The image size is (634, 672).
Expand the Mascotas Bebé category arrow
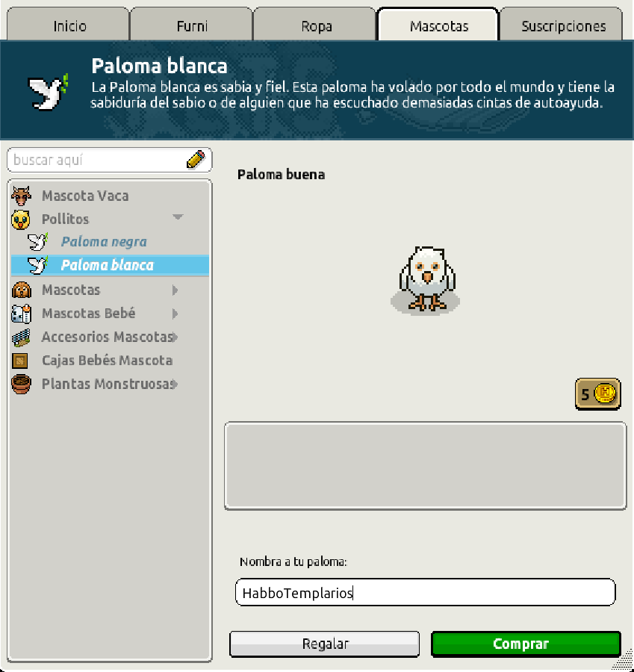[175, 314]
